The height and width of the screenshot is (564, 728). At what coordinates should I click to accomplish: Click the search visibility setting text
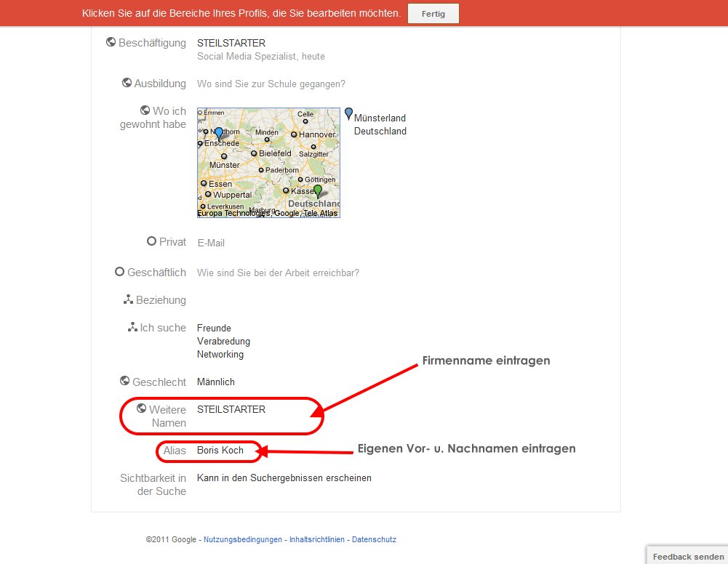(284, 478)
